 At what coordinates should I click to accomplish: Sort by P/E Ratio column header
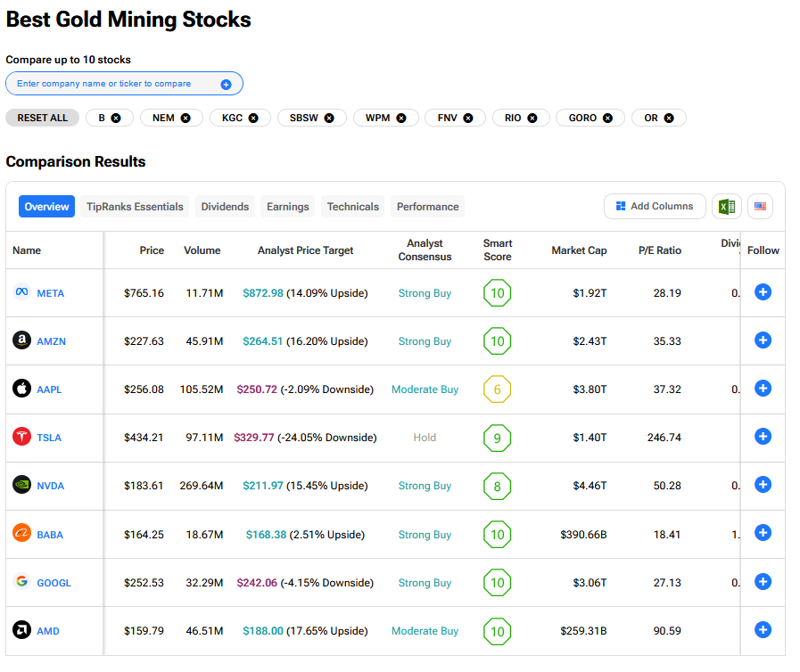660,250
